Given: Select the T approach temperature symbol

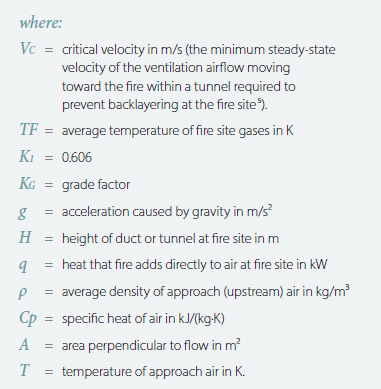Looking at the screenshot, I should pos(25,370).
